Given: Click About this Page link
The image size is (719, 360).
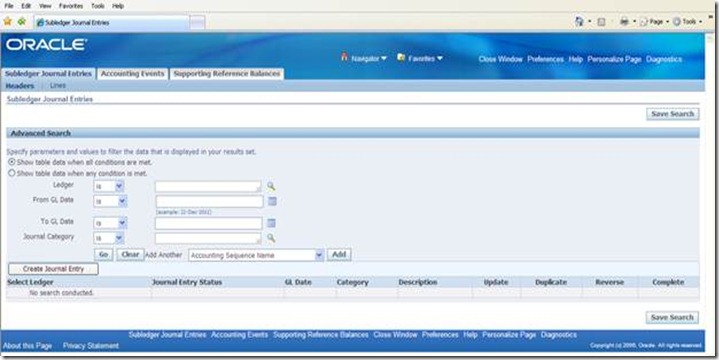Looking at the screenshot, I should [x=28, y=346].
